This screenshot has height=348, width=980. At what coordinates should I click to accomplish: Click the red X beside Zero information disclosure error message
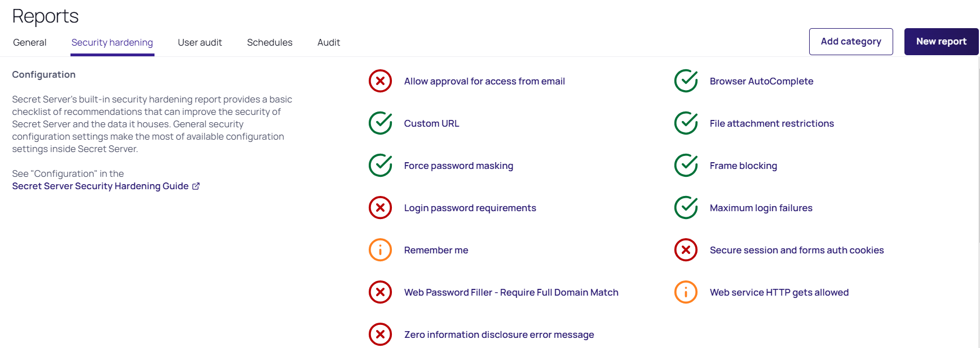[380, 334]
